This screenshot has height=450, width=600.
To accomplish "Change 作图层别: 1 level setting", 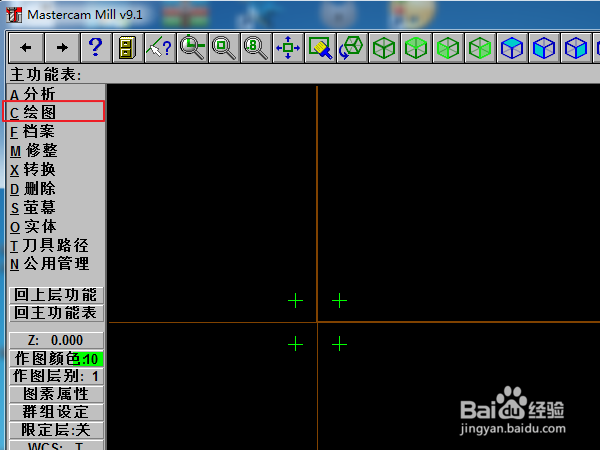I will point(56,376).
